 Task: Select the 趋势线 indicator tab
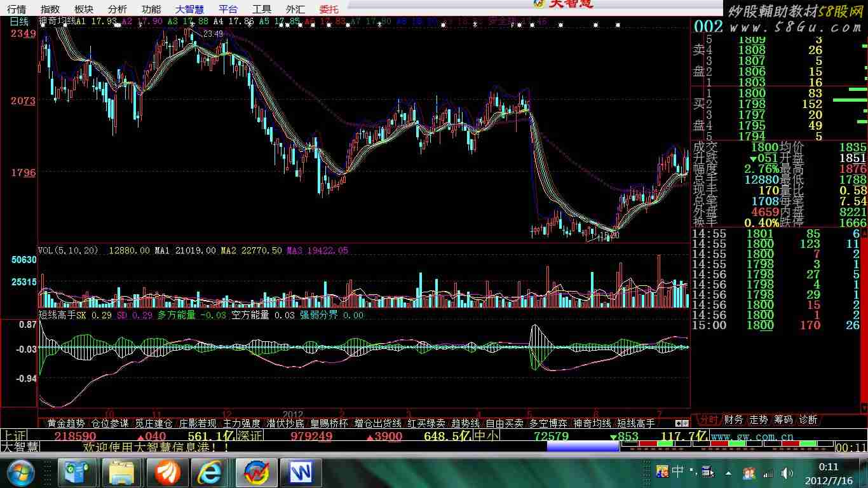point(465,423)
